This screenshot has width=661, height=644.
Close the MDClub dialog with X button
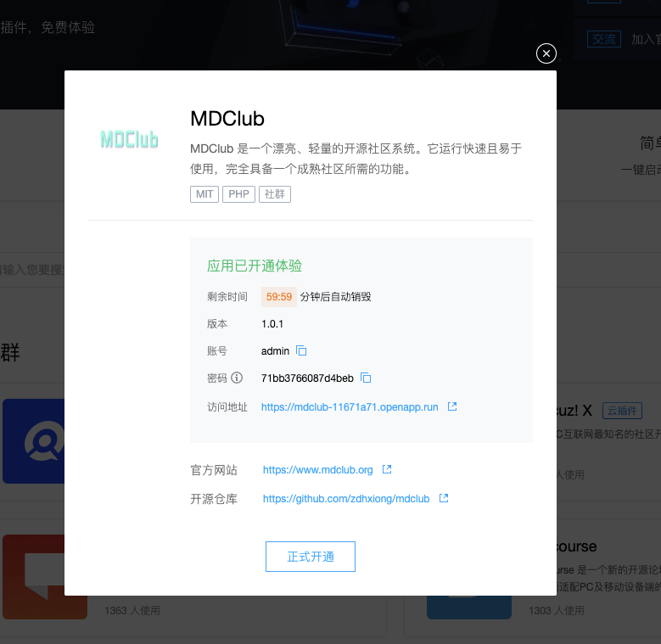[546, 53]
